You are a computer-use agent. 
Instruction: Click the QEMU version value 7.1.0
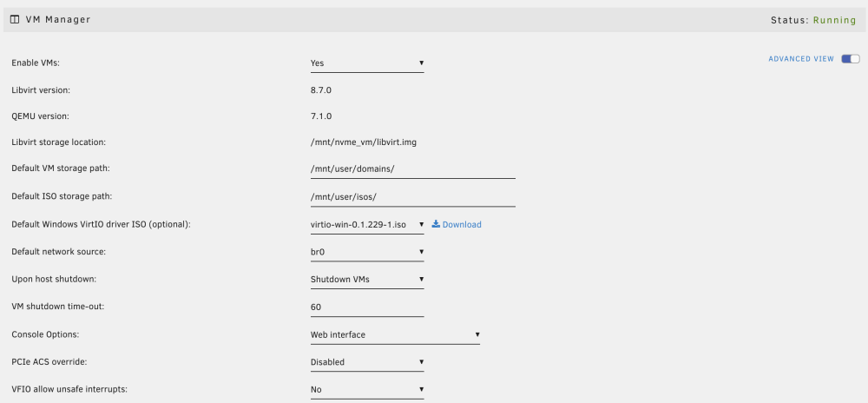point(321,116)
